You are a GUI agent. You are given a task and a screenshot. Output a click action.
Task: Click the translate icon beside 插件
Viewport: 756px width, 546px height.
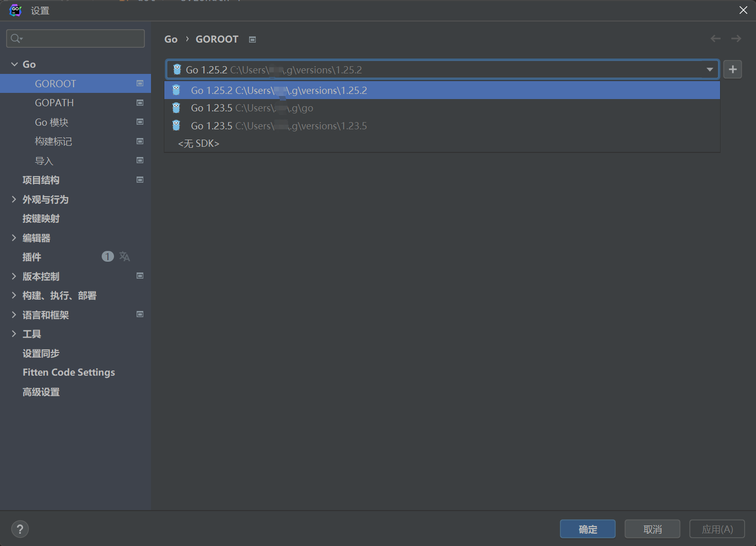click(x=124, y=257)
